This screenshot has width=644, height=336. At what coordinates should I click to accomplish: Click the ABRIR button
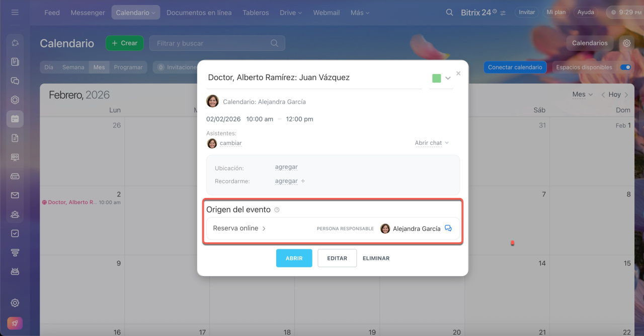coord(294,258)
